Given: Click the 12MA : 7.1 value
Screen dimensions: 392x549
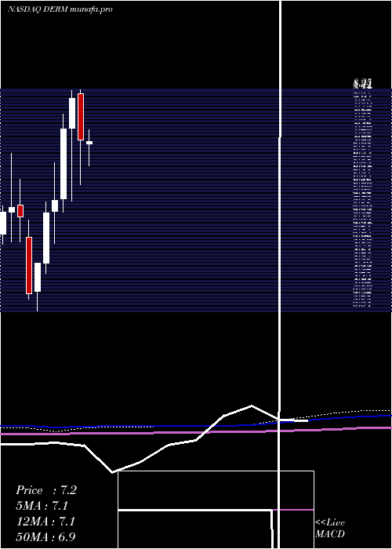Looking at the screenshot, I should 45,522.
